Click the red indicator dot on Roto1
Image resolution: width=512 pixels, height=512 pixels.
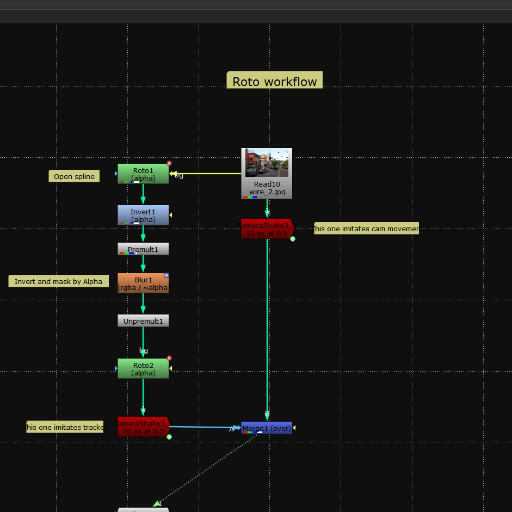(169, 163)
